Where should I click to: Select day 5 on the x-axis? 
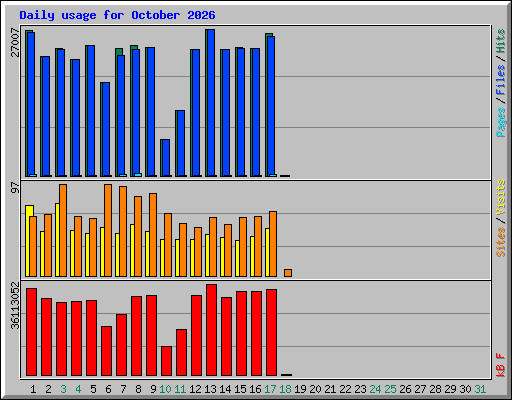93,389
